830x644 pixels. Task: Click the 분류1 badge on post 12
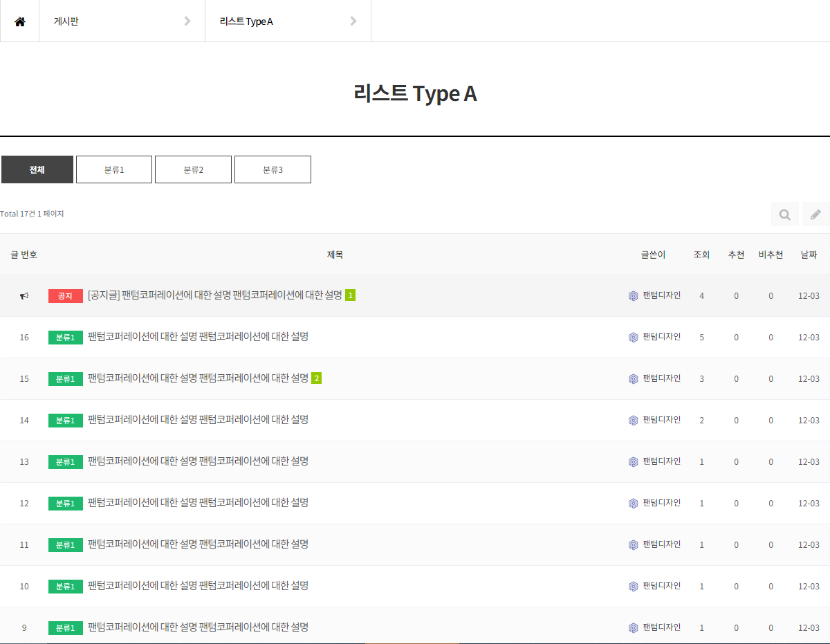pyautogui.click(x=65, y=504)
